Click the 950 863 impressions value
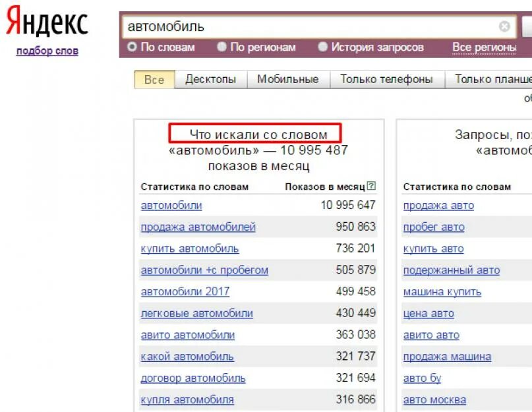Viewport: 532px width, 412px height. click(x=355, y=227)
